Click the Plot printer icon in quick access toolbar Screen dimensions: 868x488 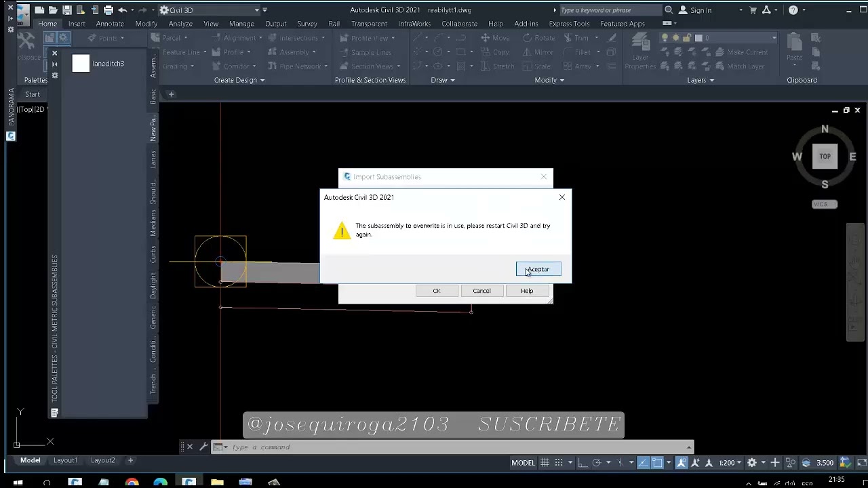click(x=108, y=10)
